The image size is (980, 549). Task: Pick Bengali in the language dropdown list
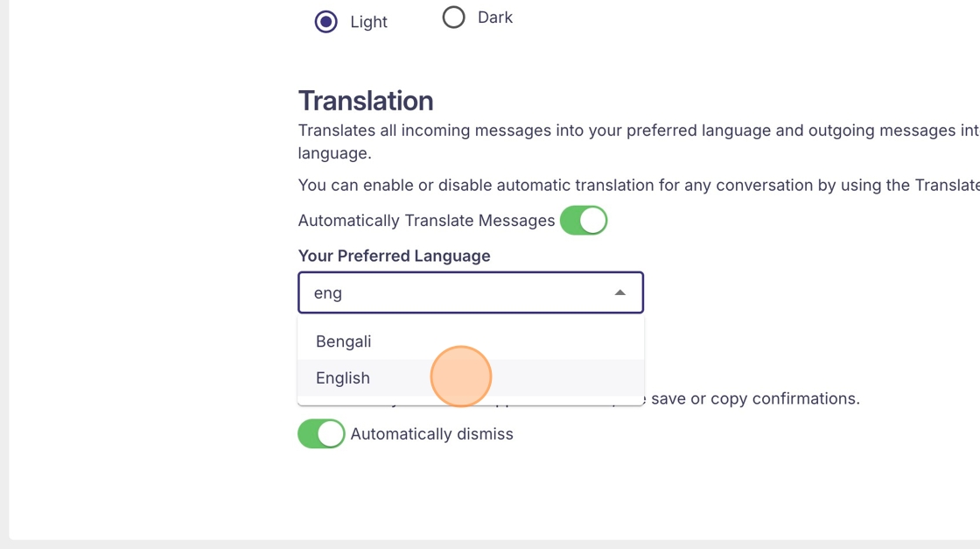pos(344,341)
